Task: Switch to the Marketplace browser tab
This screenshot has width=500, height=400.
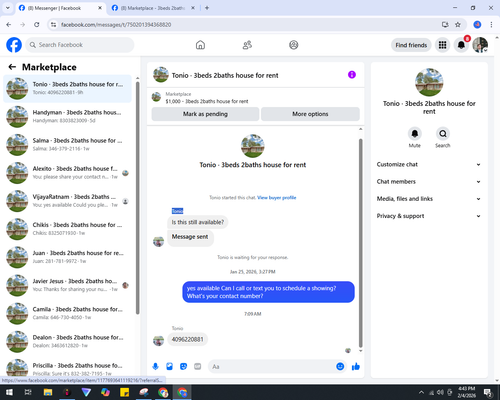Action: tap(153, 8)
